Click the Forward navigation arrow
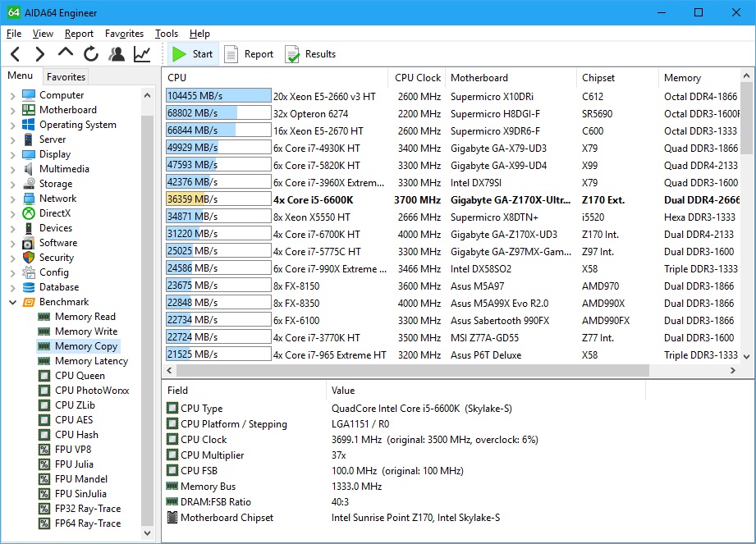The image size is (756, 544). tap(40, 54)
